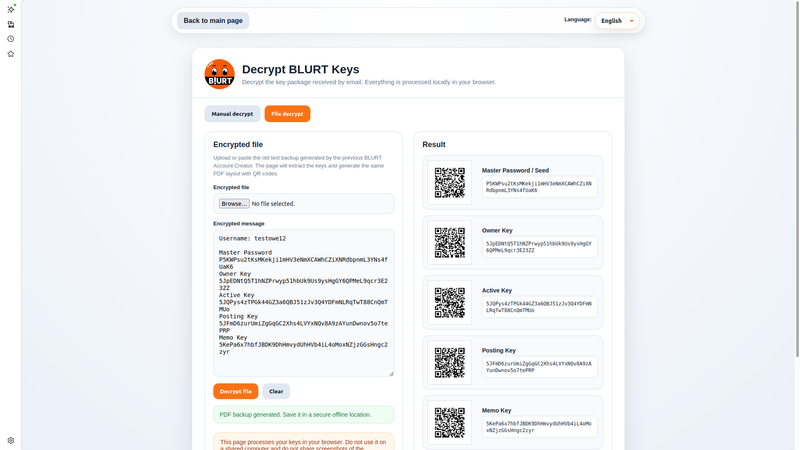
Task: Select the Posting Key value field
Action: point(539,367)
